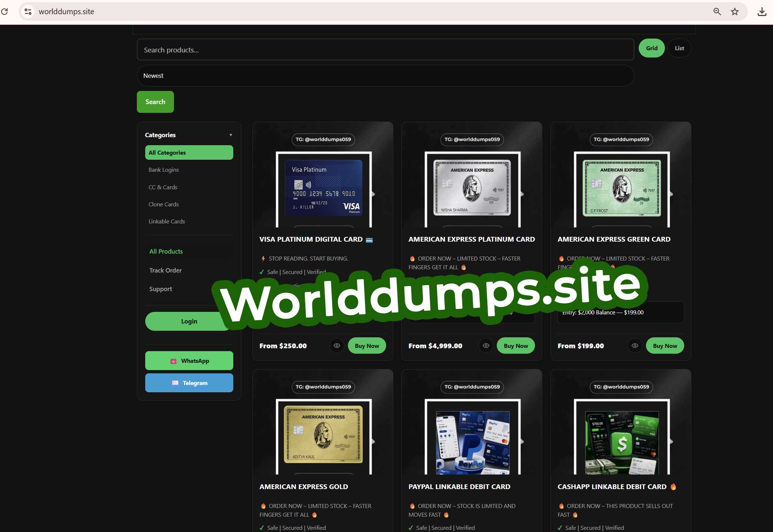The height and width of the screenshot is (532, 773).
Task: Choose the Linkable Cards category
Action: 167,221
